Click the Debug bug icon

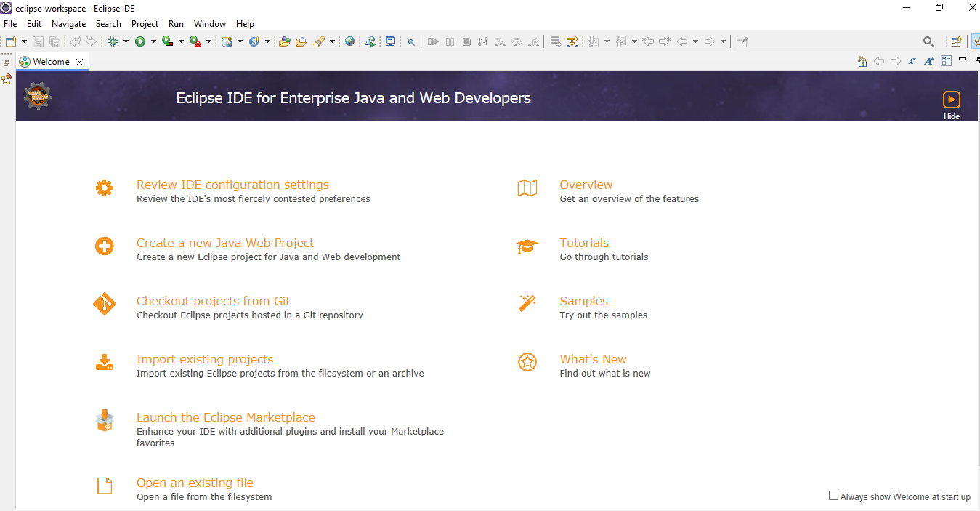pyautogui.click(x=113, y=41)
